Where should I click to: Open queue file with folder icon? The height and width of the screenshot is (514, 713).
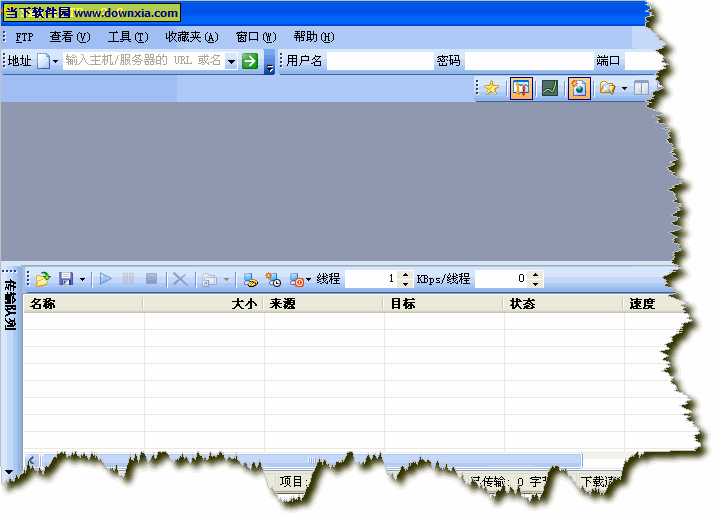[x=43, y=279]
